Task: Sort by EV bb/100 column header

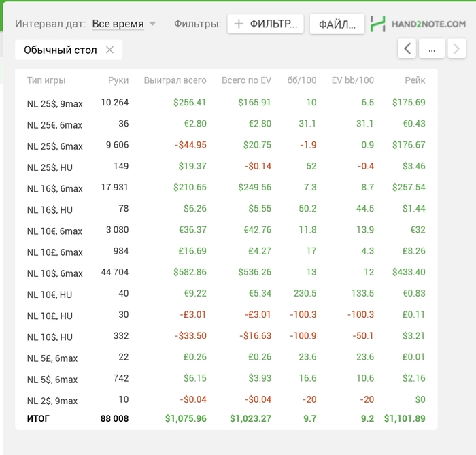Action: point(352,80)
